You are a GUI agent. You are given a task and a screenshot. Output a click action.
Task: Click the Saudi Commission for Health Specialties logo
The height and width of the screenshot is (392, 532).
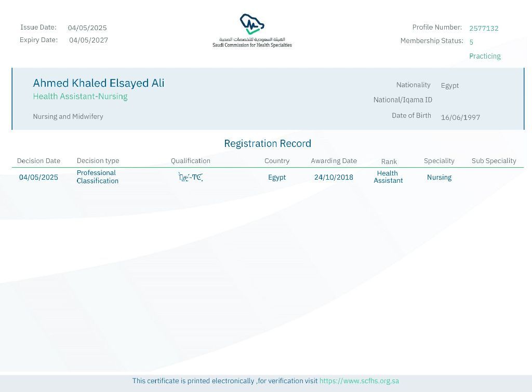(x=252, y=31)
